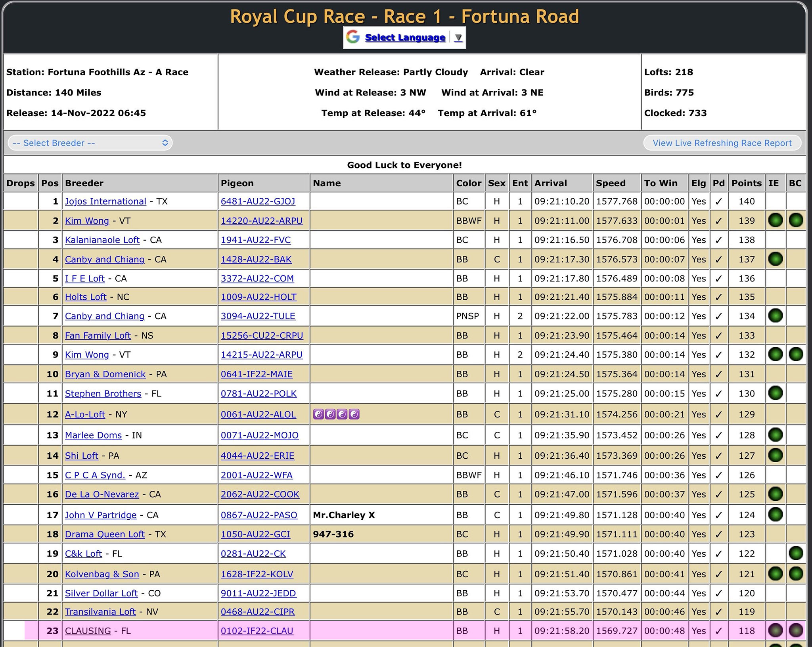Open pigeon 1628-IF22-KOLV link

click(257, 574)
